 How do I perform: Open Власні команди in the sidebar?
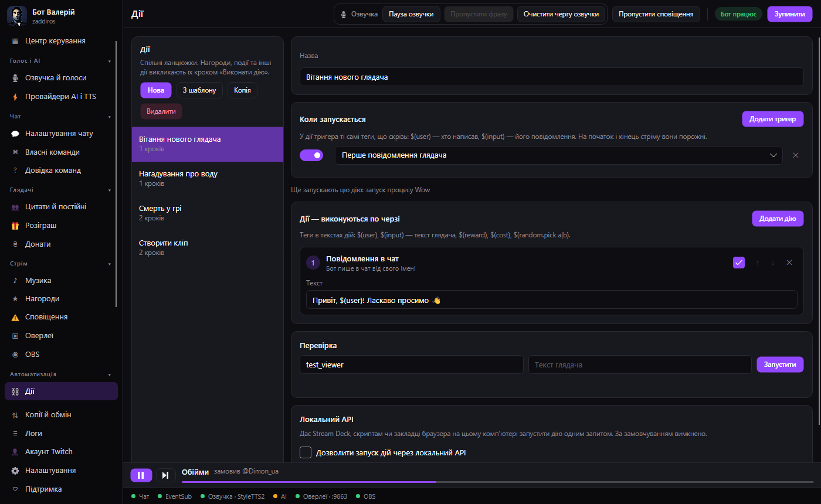[x=61, y=152]
